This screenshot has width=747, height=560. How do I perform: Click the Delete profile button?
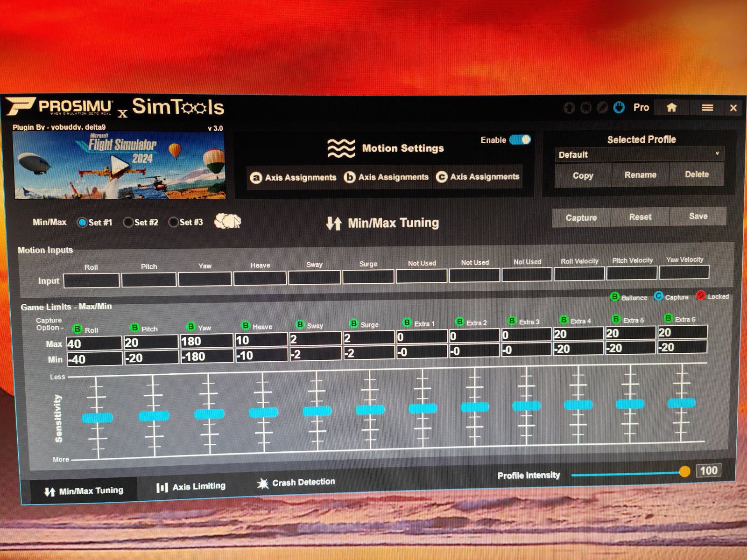click(x=697, y=174)
